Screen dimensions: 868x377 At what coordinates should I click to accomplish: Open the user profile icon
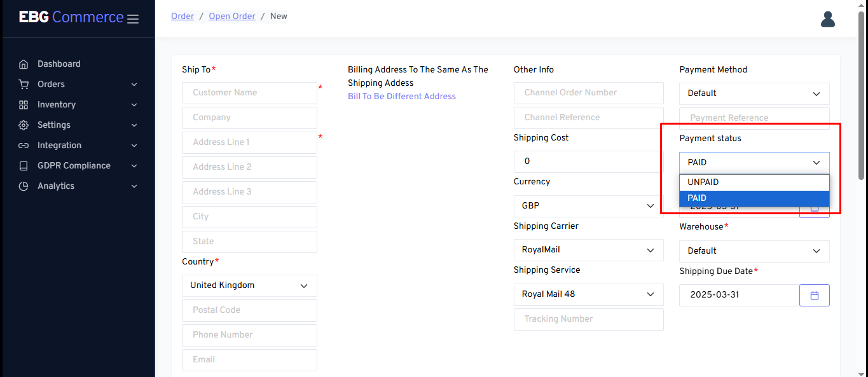827,19
